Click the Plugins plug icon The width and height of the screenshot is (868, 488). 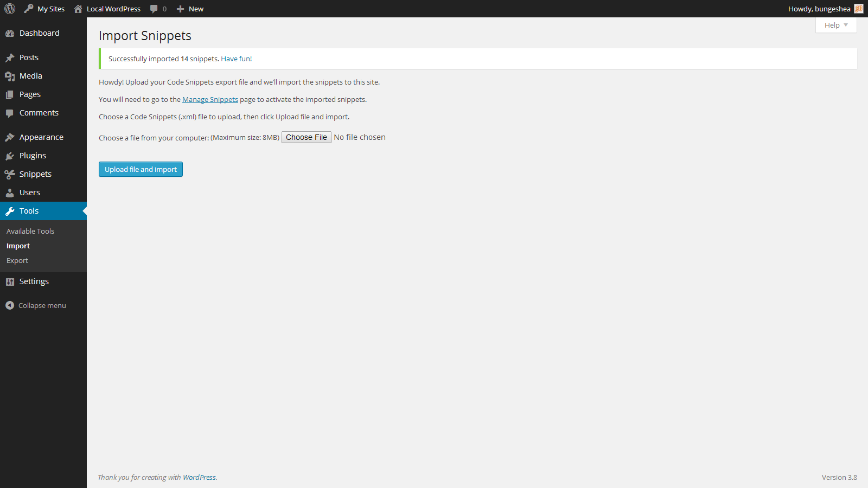pos(10,156)
